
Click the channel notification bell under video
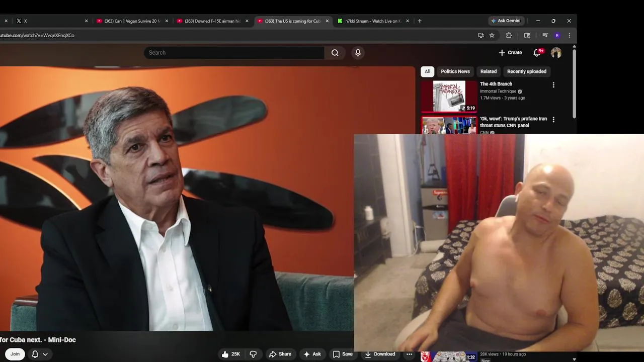click(35, 354)
